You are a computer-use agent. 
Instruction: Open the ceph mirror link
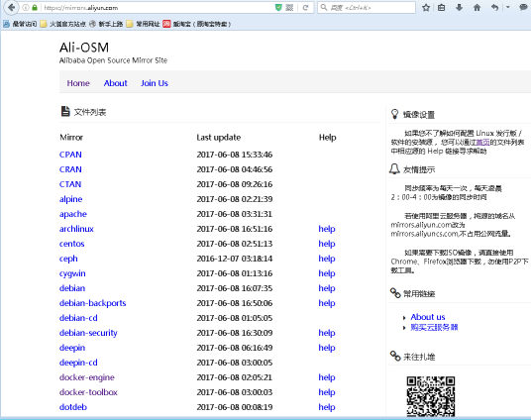tap(68, 259)
